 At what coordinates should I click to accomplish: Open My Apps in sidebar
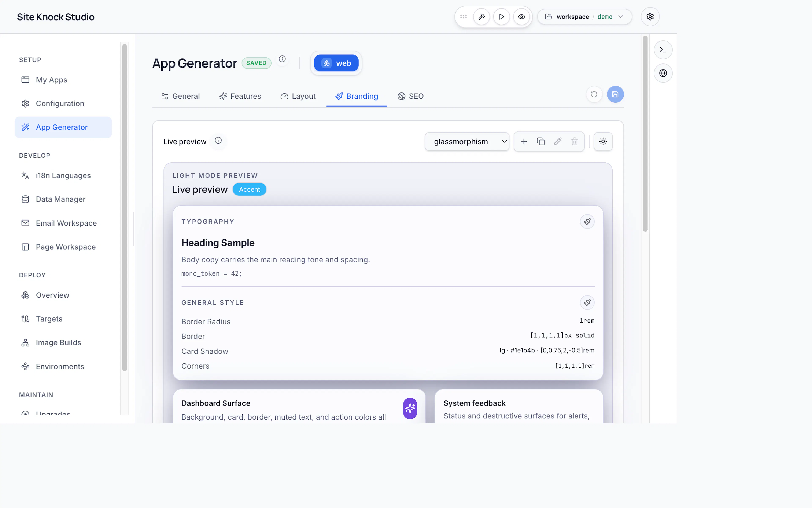(63, 80)
